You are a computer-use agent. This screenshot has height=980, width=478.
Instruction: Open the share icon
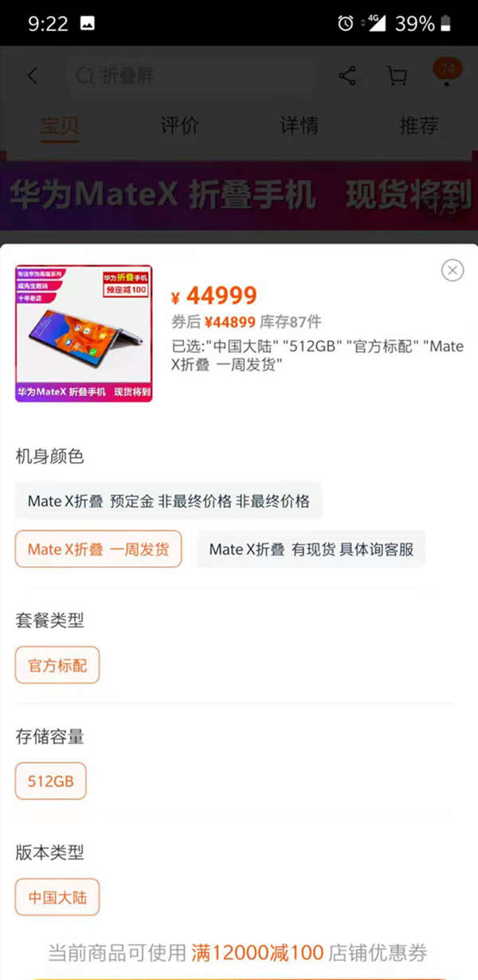coord(347,76)
